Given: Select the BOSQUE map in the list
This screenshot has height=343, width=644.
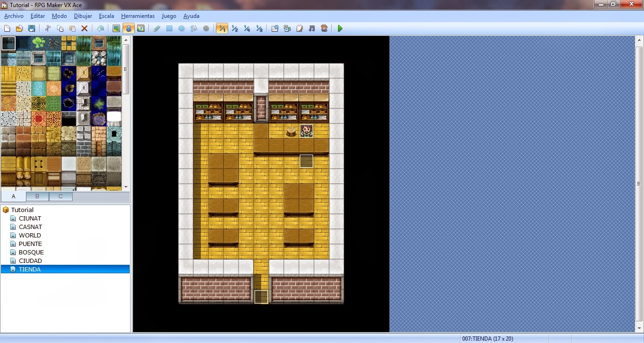Looking at the screenshot, I should click(31, 252).
